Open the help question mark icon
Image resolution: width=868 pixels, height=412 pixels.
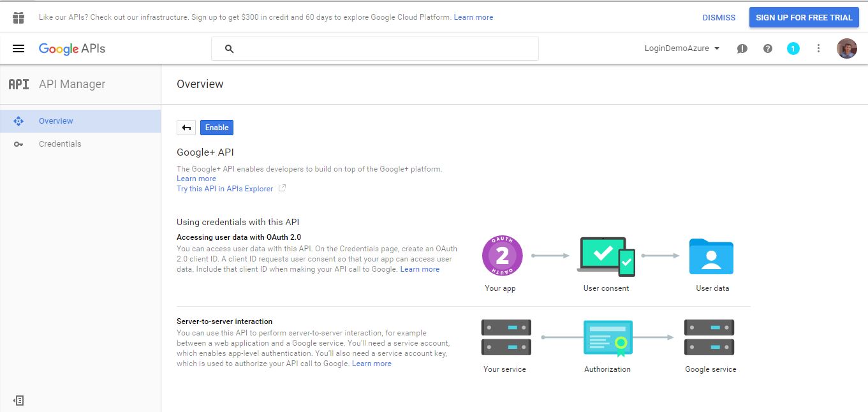click(x=768, y=48)
